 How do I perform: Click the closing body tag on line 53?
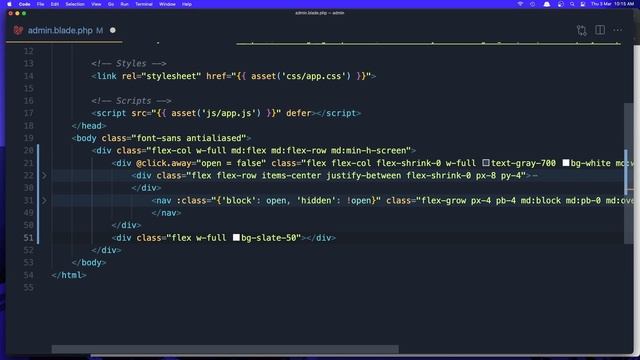(89, 262)
